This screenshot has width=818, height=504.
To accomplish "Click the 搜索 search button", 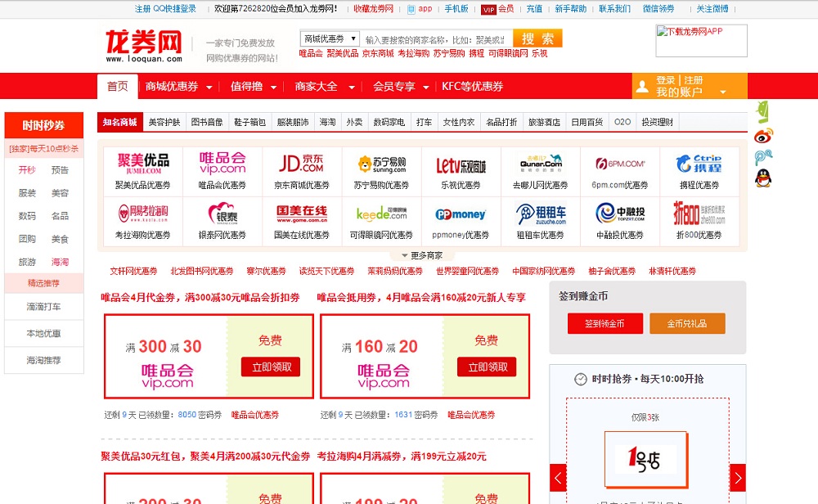I will pyautogui.click(x=537, y=38).
